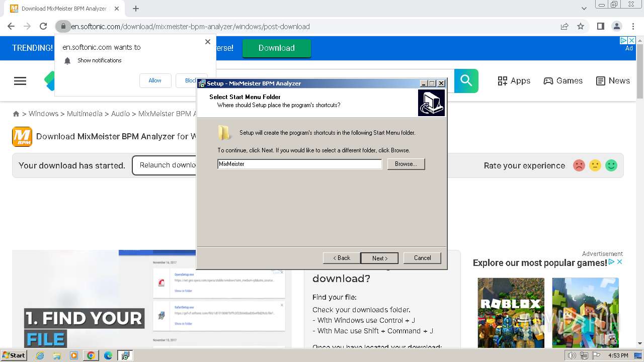The width and height of the screenshot is (644, 362).
Task: Rate experience with red sad face
Action: tap(579, 165)
